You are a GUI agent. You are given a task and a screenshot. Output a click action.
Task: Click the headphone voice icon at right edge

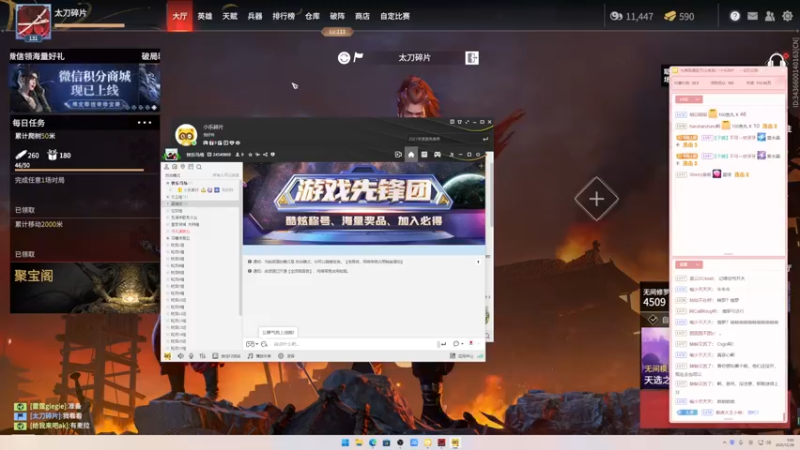(x=776, y=61)
